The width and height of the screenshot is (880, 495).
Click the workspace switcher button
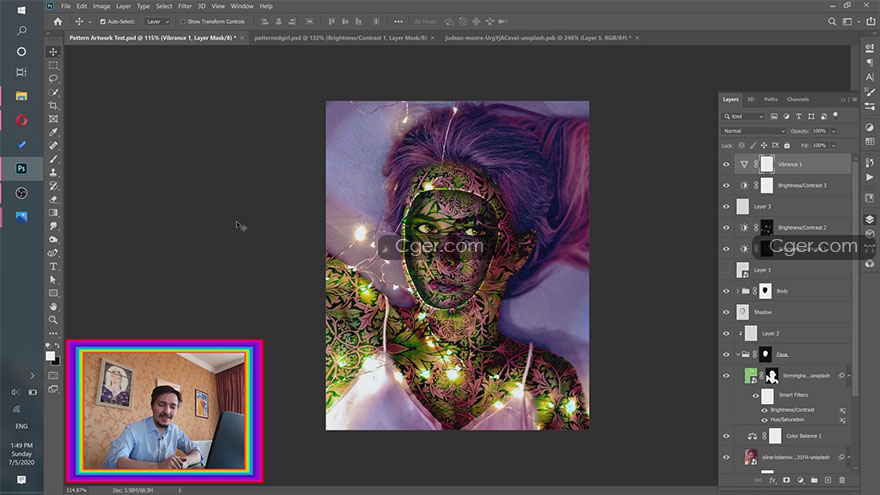(847, 21)
